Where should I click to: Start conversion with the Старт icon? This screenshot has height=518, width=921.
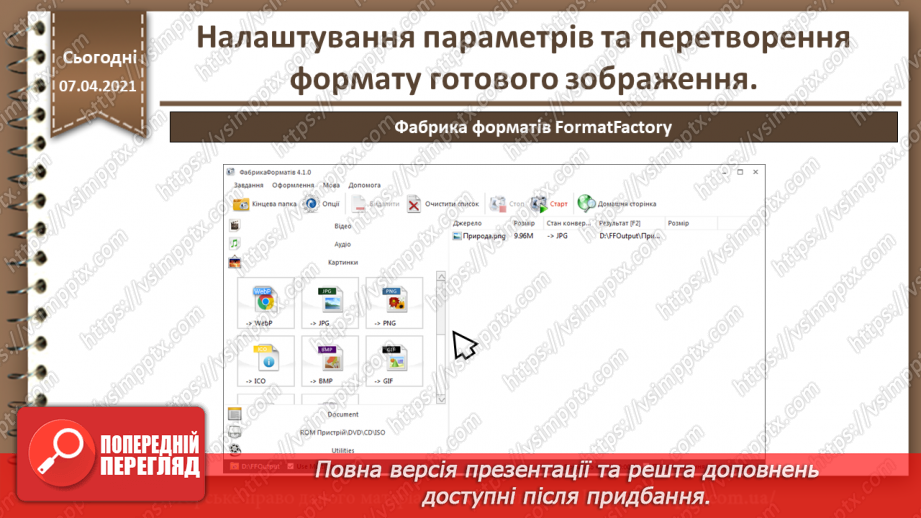539,204
